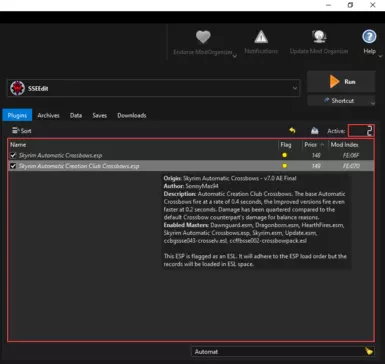
Task: Select the Skyrim Automatic Creation Club Crossbows.esp row
Action: click(x=191, y=166)
